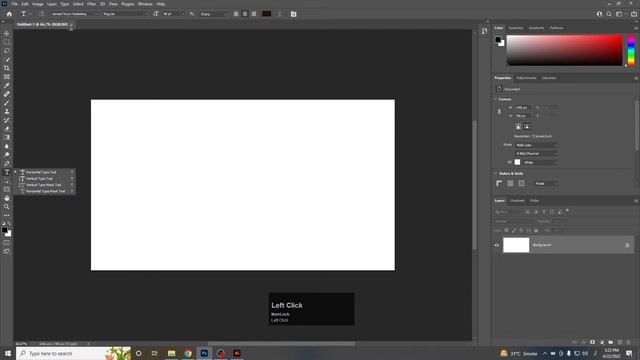The image size is (640, 360).
Task: Open the font style dropdown showing Regular
Action: point(125,14)
